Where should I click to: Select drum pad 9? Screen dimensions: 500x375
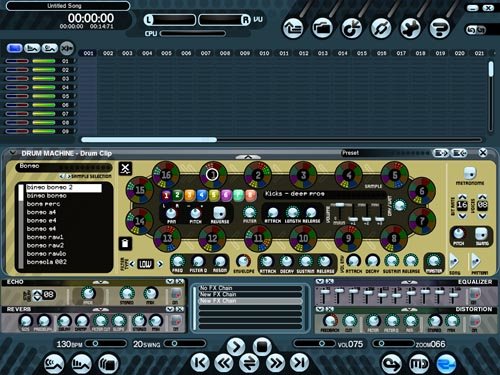tap(348, 238)
